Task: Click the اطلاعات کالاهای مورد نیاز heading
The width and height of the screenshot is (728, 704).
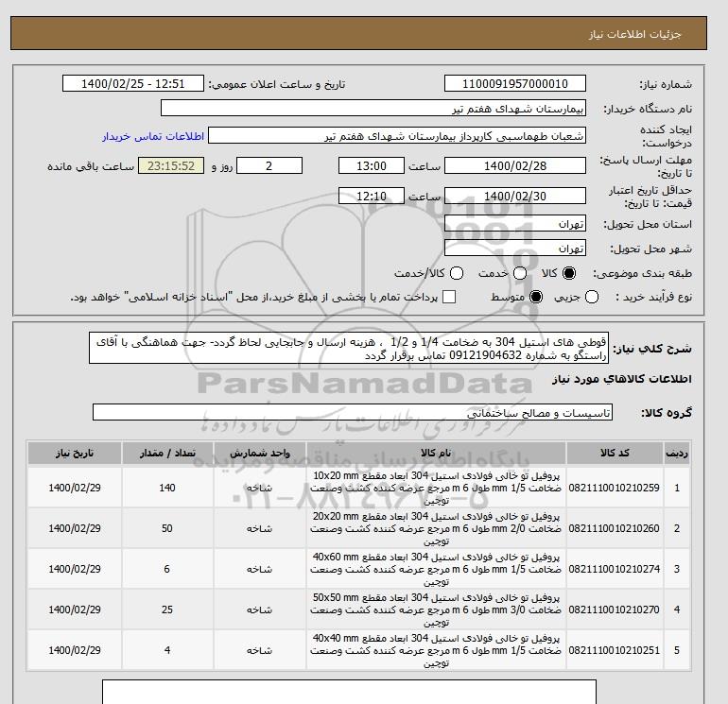Action: tap(622, 379)
